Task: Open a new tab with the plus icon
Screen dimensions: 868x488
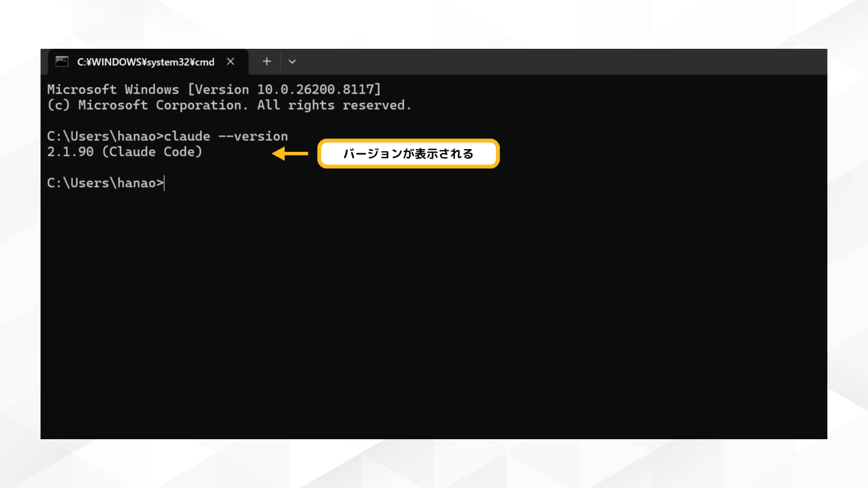Action: pos(266,61)
